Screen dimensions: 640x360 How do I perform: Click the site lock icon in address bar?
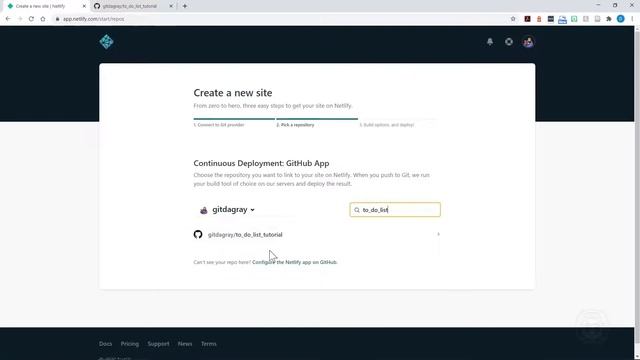click(58, 19)
